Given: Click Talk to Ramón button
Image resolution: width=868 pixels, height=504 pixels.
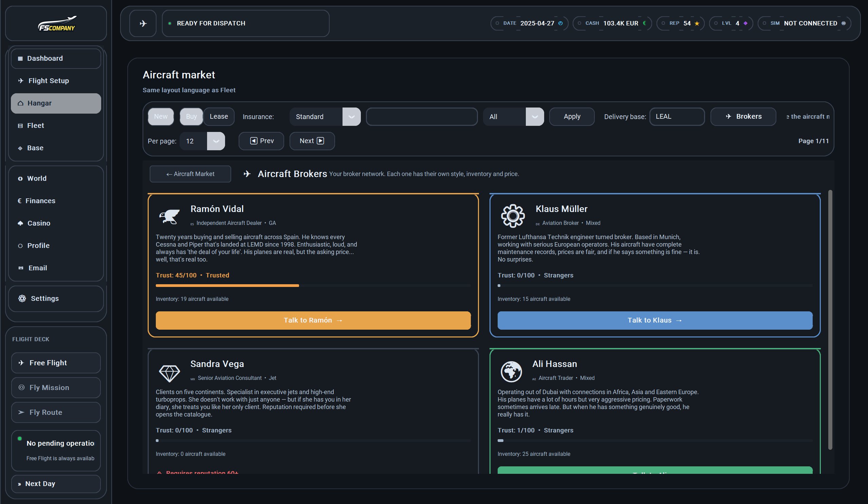Looking at the screenshot, I should tap(313, 321).
